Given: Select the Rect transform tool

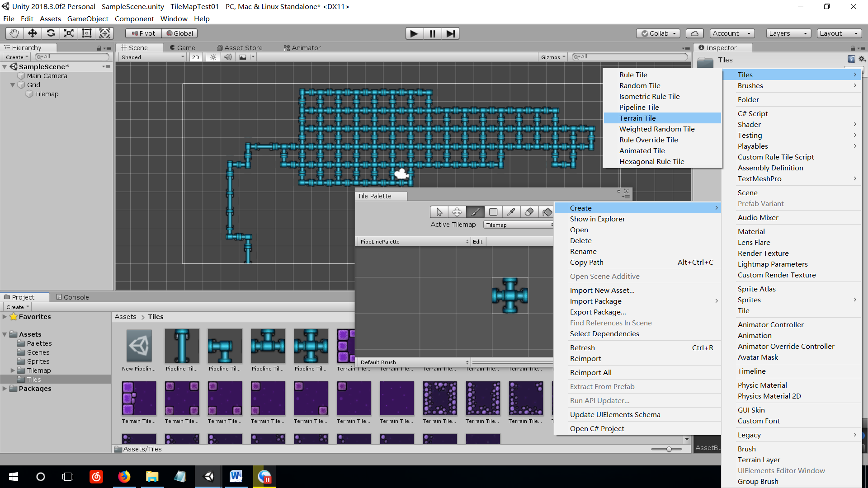Looking at the screenshot, I should point(87,33).
